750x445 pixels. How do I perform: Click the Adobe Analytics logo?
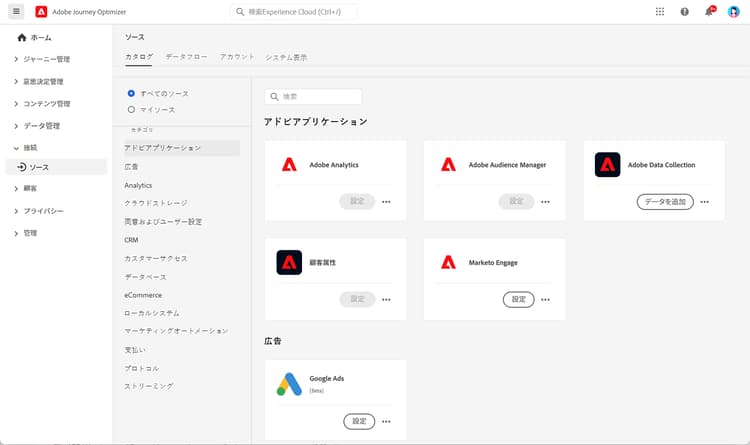(289, 165)
